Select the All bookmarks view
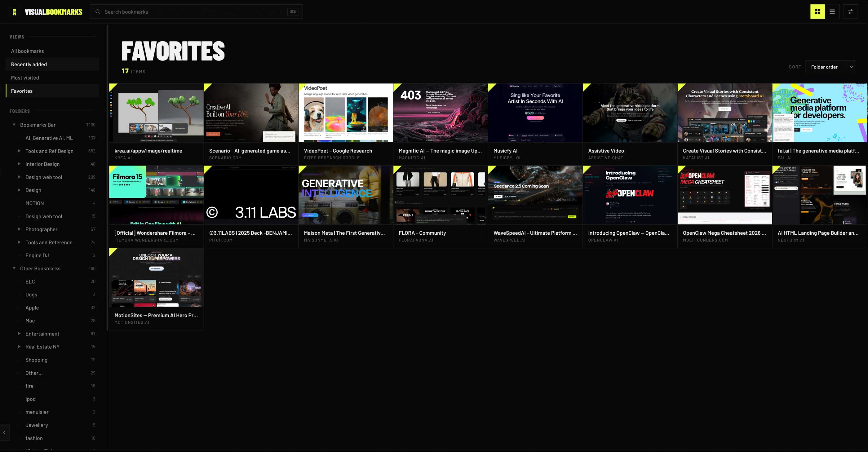This screenshot has height=452, width=868. 53,51
